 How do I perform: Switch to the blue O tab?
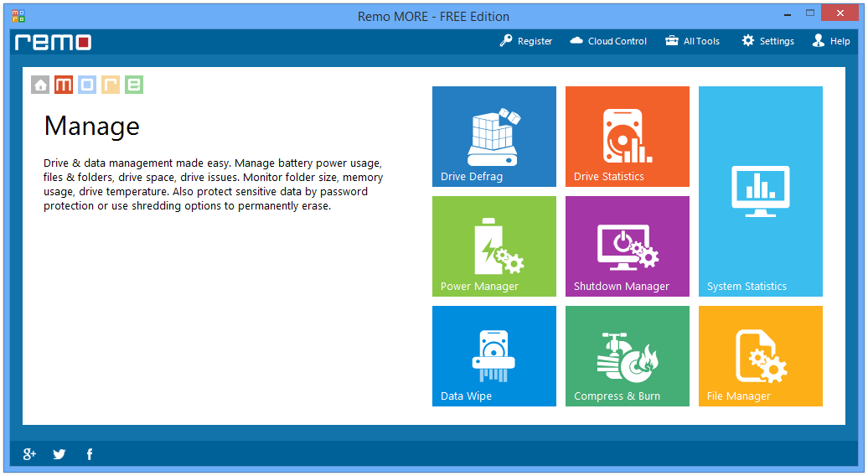tap(87, 85)
